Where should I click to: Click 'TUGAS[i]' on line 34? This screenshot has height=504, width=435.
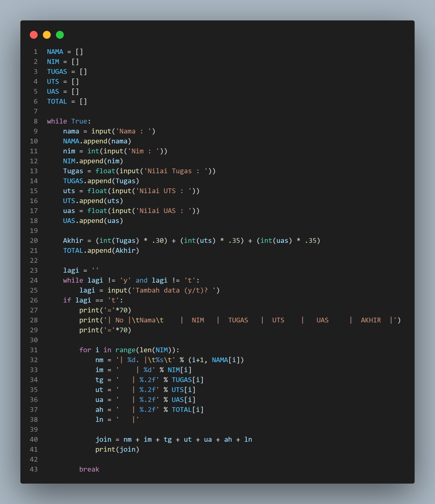click(x=187, y=380)
